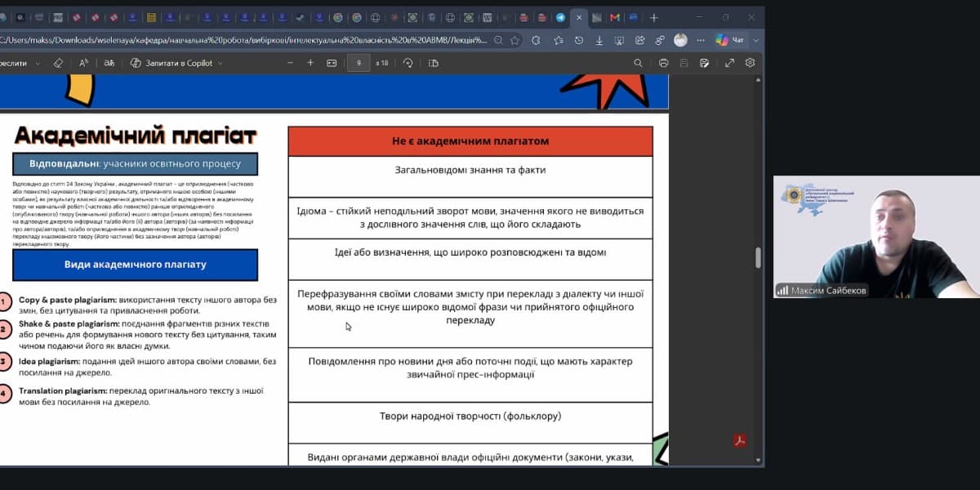Viewport: 980px width, 490px height.
Task: Click Shake & paste plagiarism text
Action: pos(148,335)
